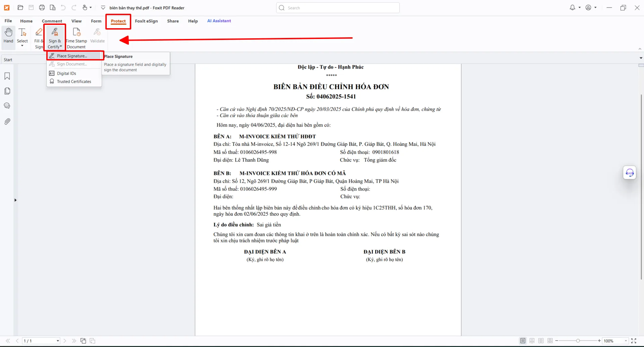Choose Place Signature from the dropdown menu

coord(75,56)
